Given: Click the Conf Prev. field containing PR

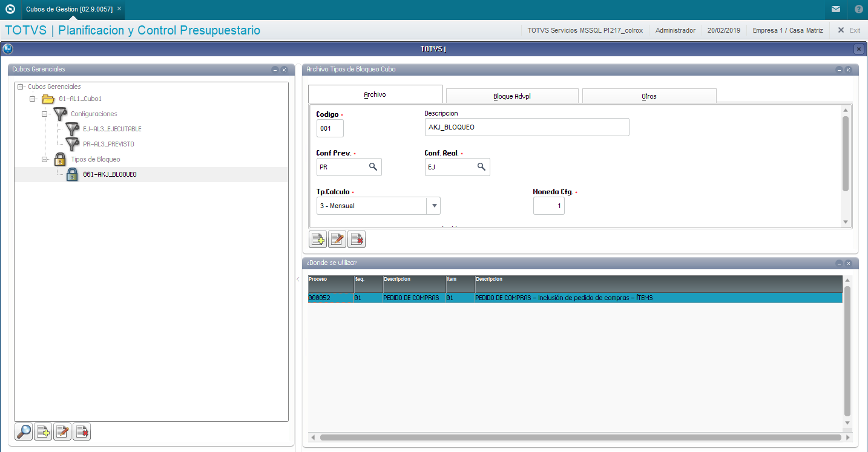Looking at the screenshot, I should [x=349, y=167].
